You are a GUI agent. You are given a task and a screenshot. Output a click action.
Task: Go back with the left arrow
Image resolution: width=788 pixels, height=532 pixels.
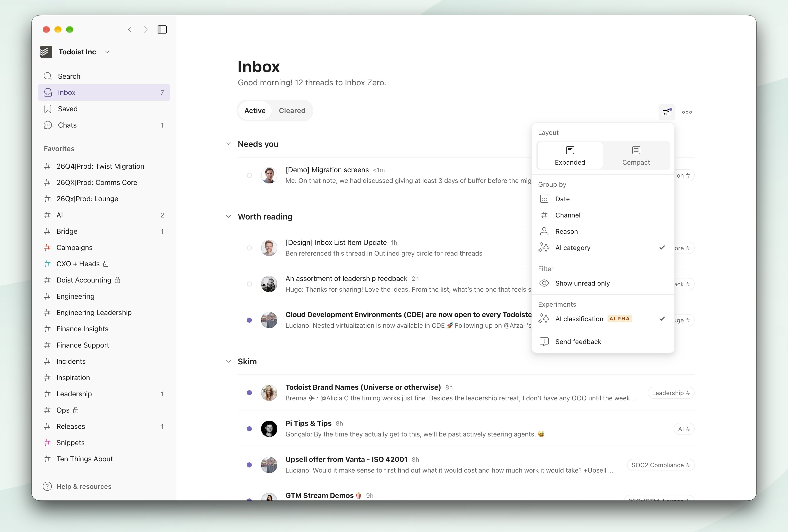pyautogui.click(x=130, y=29)
